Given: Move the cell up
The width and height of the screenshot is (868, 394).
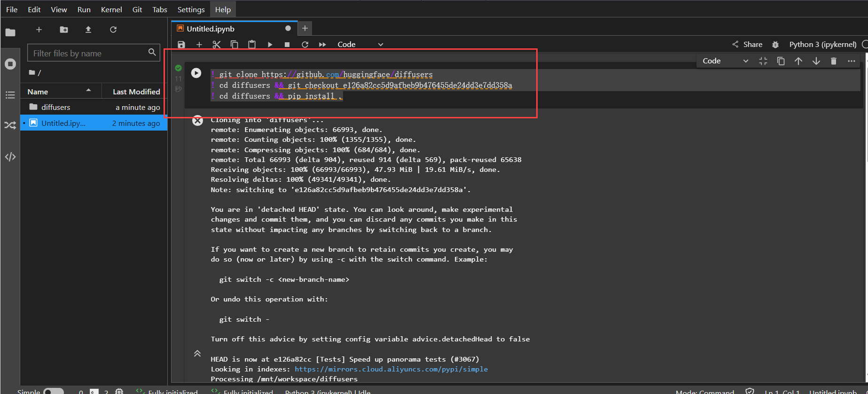Looking at the screenshot, I should pos(798,61).
